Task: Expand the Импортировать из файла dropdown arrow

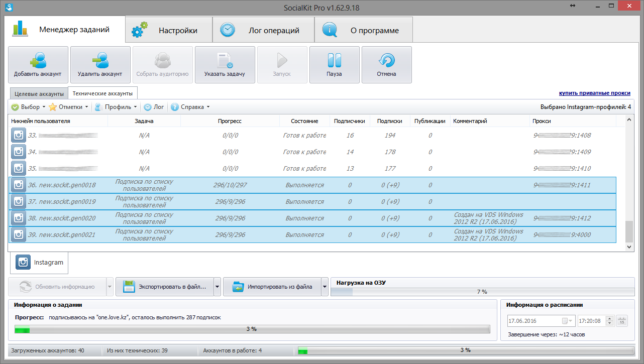Action: tap(325, 287)
